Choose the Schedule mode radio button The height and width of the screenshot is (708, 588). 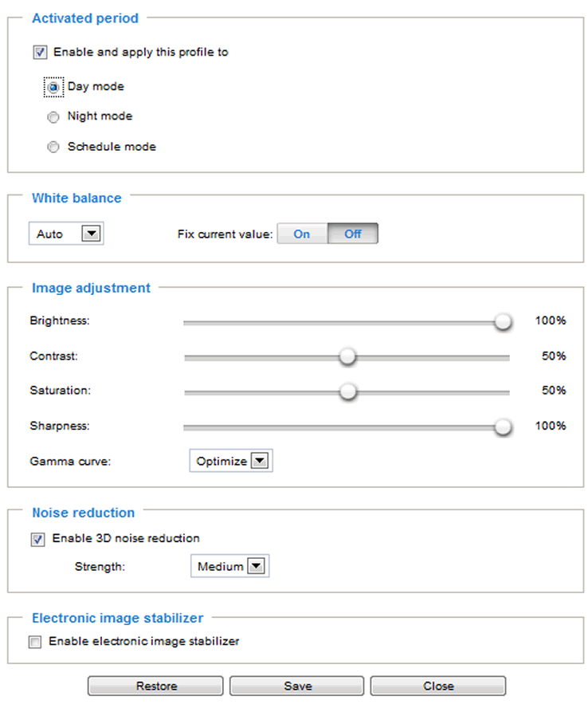click(x=53, y=147)
